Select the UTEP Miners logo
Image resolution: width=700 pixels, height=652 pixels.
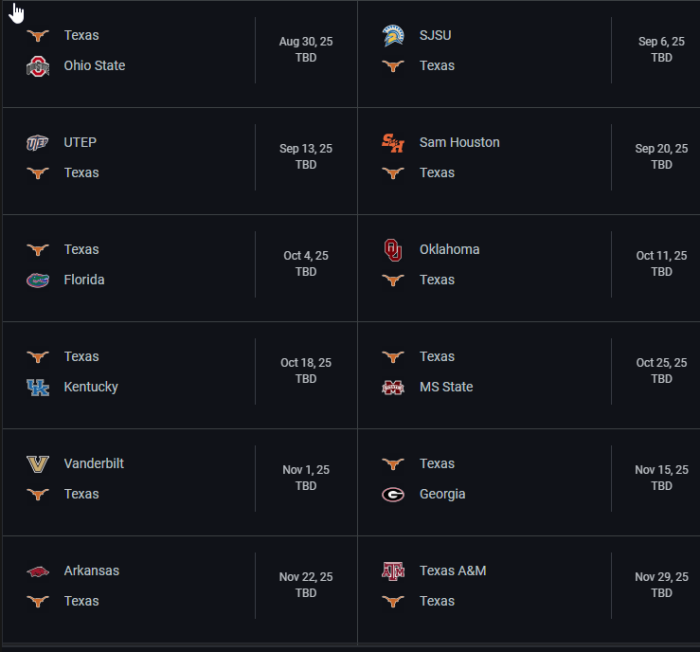pyautogui.click(x=38, y=142)
